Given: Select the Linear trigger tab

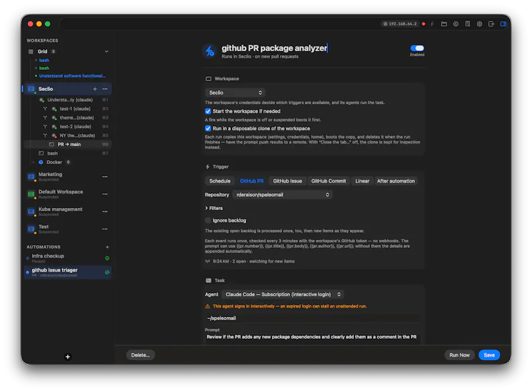Looking at the screenshot, I should pos(362,181).
